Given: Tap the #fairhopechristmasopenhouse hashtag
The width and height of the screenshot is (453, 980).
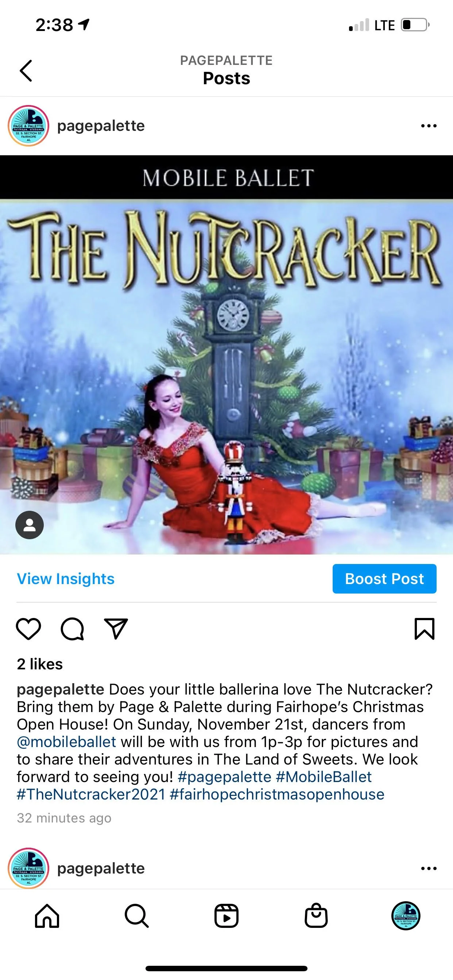Looking at the screenshot, I should point(277,794).
